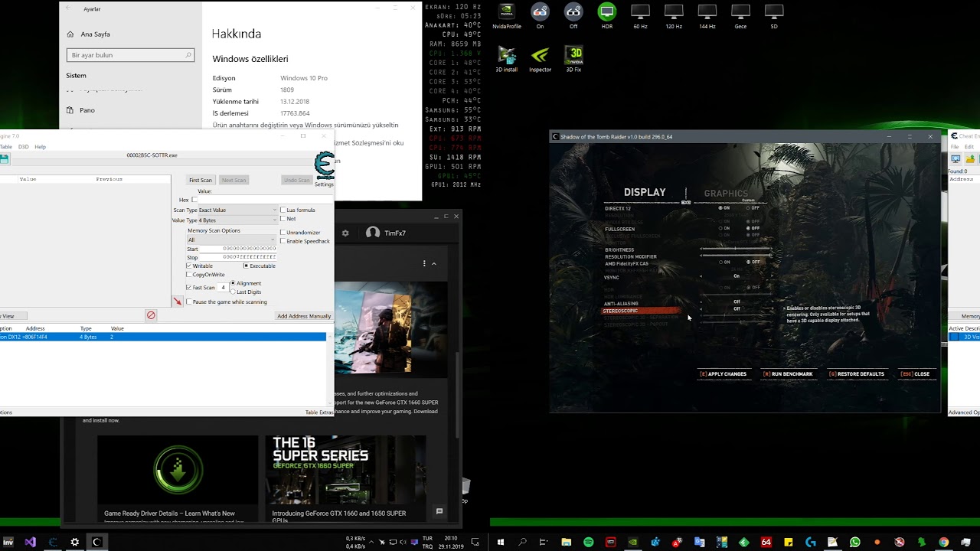
Task: Click the 3D glasses On desktop icon
Action: pyautogui.click(x=540, y=16)
